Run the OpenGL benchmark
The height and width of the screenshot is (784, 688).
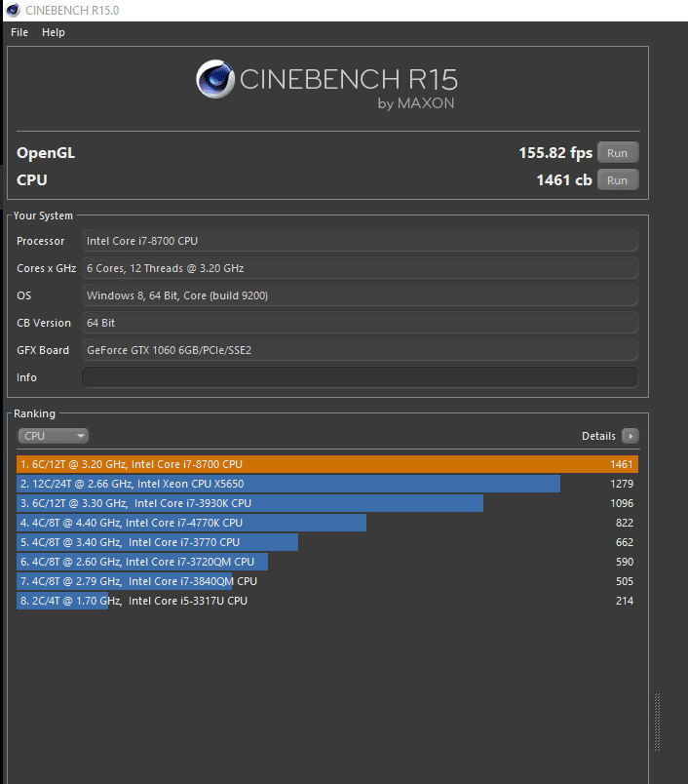(618, 153)
